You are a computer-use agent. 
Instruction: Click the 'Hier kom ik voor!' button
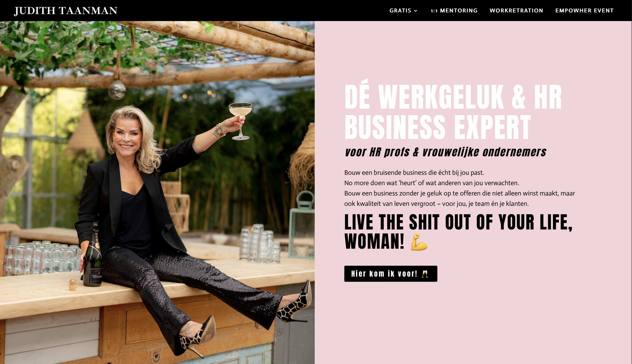pyautogui.click(x=390, y=273)
